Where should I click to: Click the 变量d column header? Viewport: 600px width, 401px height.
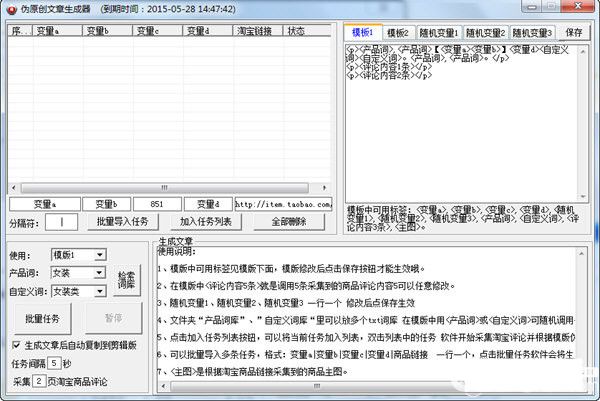208,31
